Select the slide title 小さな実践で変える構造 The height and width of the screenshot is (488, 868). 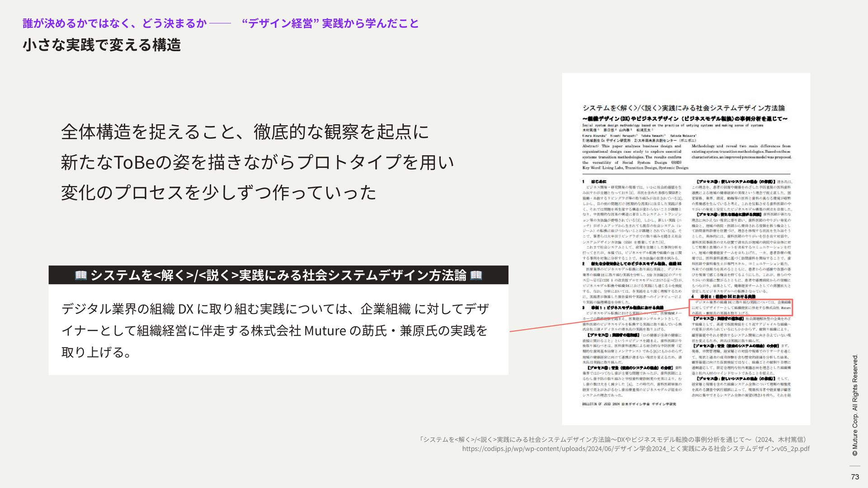102,45
